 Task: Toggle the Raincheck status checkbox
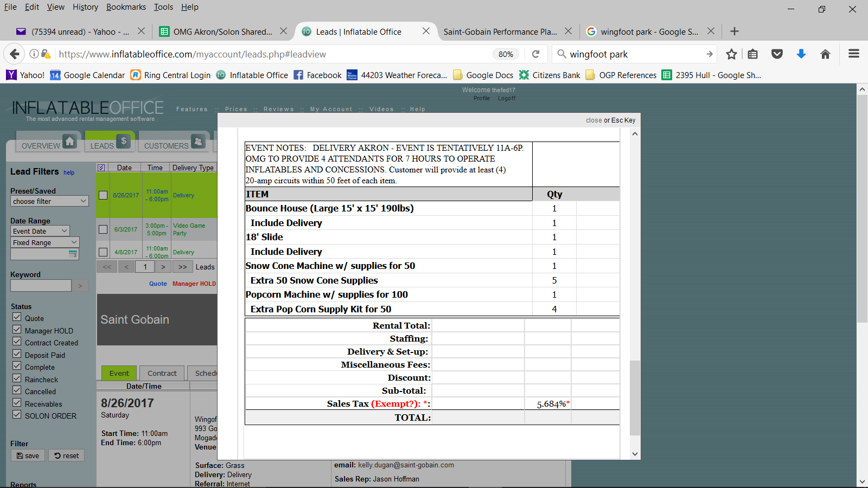(x=17, y=379)
